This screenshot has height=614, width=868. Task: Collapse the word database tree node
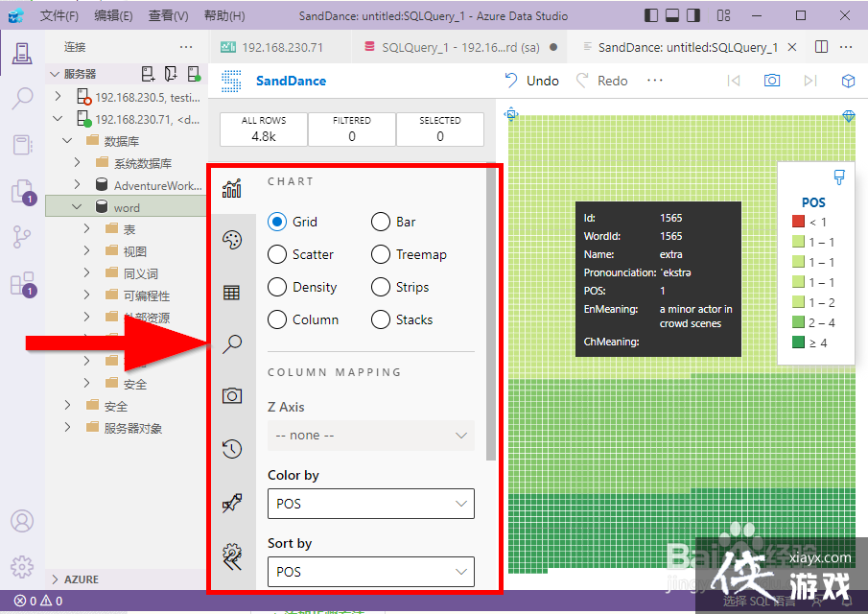77,206
